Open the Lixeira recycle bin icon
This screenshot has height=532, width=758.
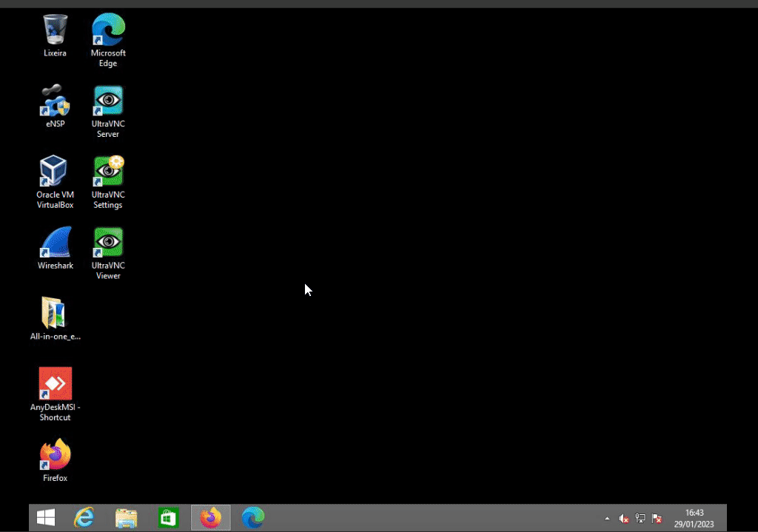(55, 36)
